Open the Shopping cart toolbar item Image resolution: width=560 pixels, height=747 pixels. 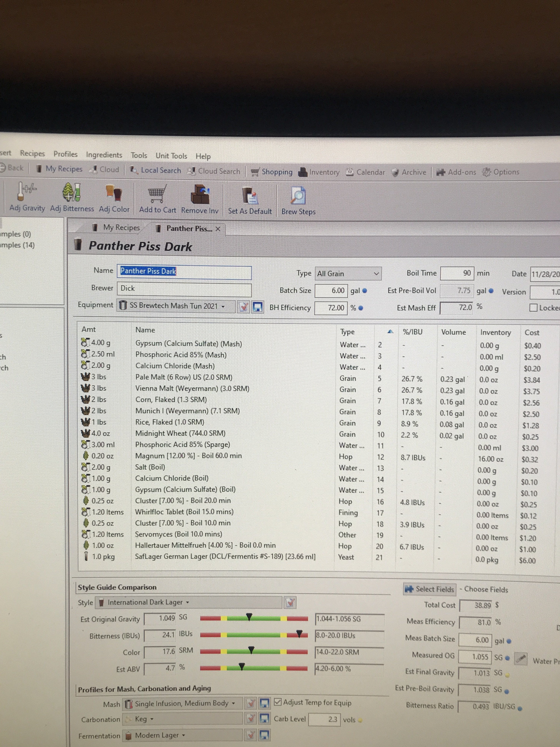pos(271,172)
